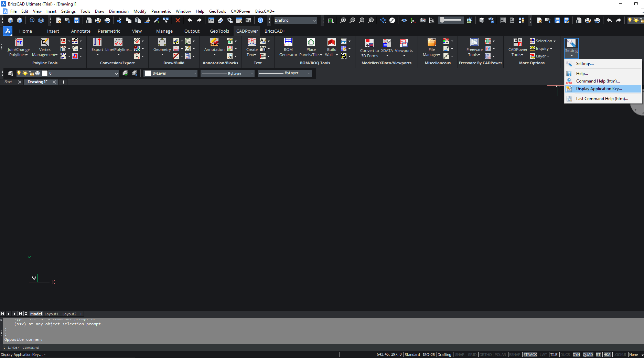Open the ByLayer linetype dropdown
The height and width of the screenshot is (358, 644).
point(227,73)
